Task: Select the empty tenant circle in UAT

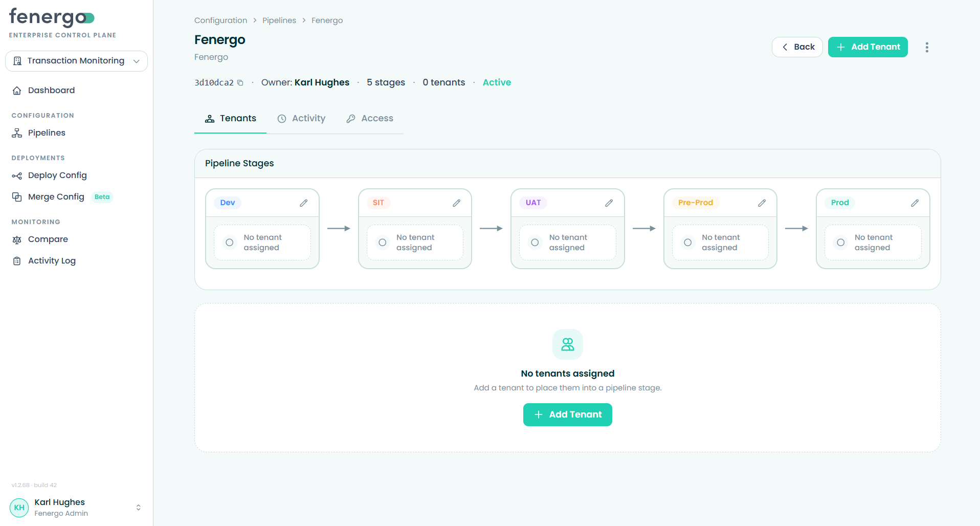Action: point(535,243)
